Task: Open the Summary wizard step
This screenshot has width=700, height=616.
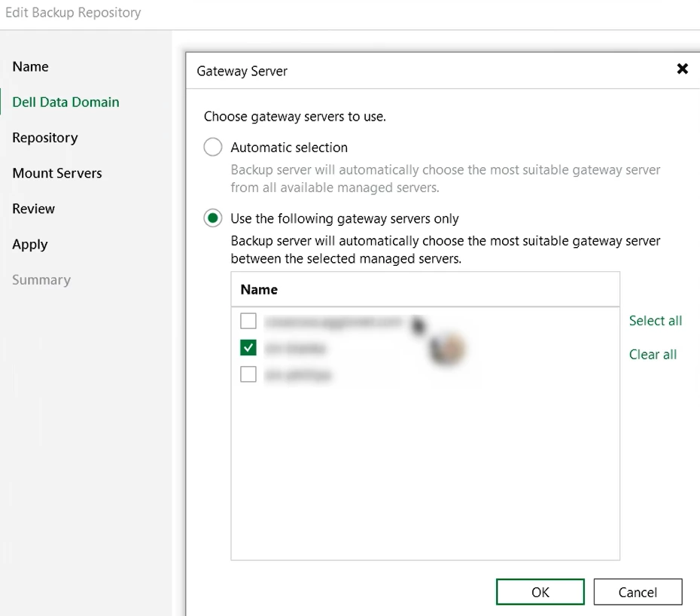Action: click(41, 280)
